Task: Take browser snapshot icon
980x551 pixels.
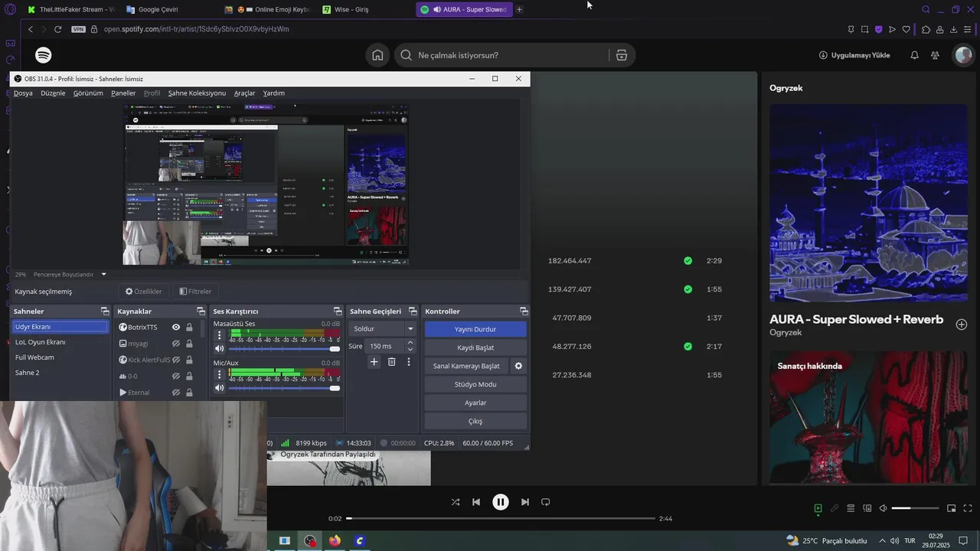Action: click(x=864, y=29)
